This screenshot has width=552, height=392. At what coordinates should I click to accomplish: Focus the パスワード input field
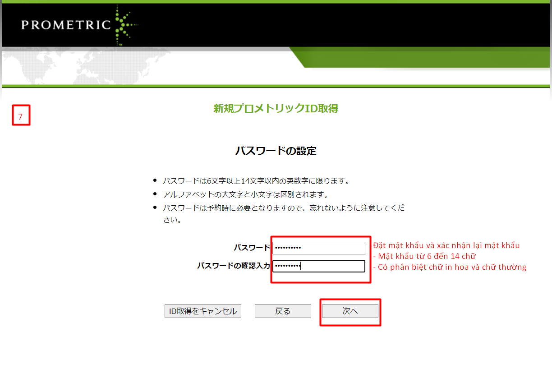point(318,248)
